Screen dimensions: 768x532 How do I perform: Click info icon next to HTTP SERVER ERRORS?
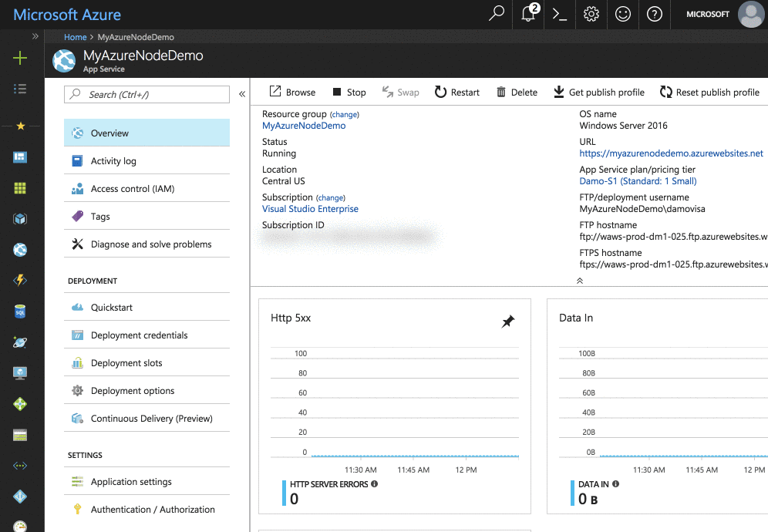[x=374, y=483]
